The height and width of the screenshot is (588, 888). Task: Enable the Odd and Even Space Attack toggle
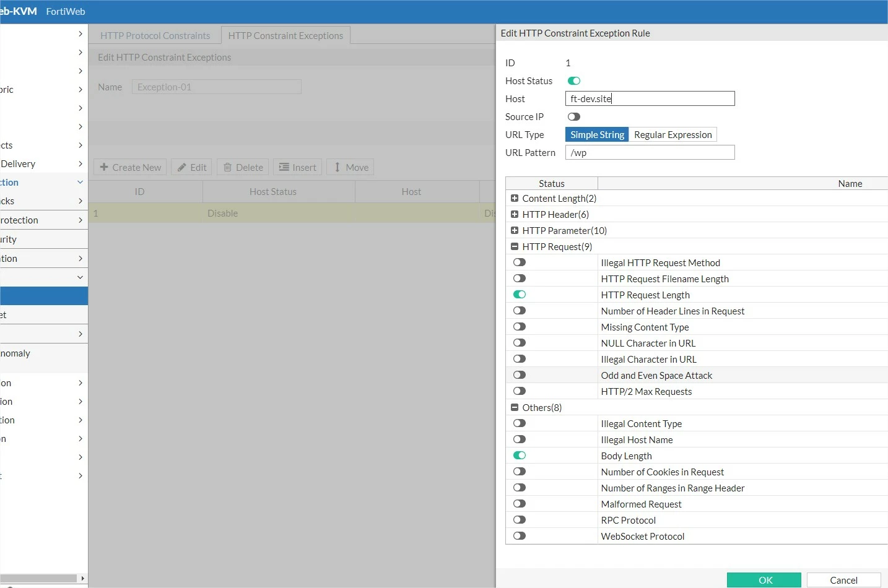click(x=520, y=375)
